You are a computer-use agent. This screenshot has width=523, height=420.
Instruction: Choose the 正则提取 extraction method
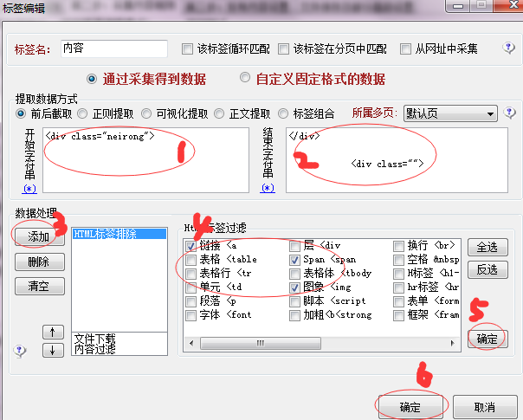pyautogui.click(x=82, y=113)
